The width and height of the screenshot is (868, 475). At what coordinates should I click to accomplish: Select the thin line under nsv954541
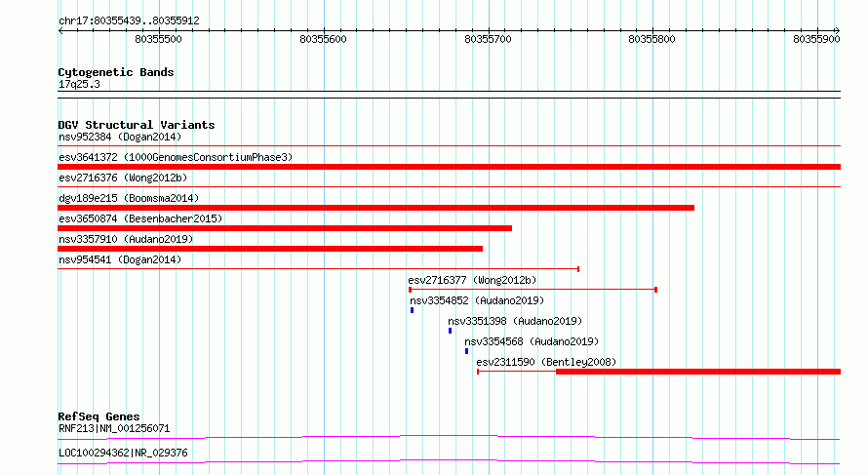[x=318, y=269]
